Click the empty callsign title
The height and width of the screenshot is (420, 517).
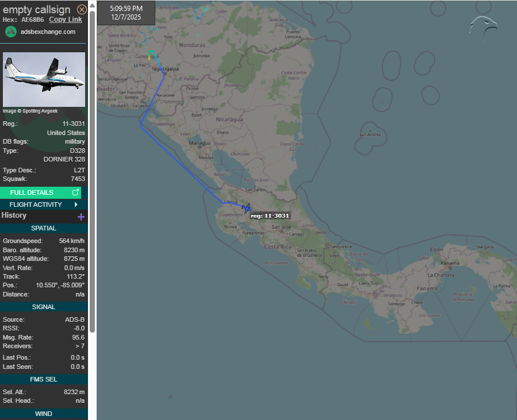click(37, 10)
